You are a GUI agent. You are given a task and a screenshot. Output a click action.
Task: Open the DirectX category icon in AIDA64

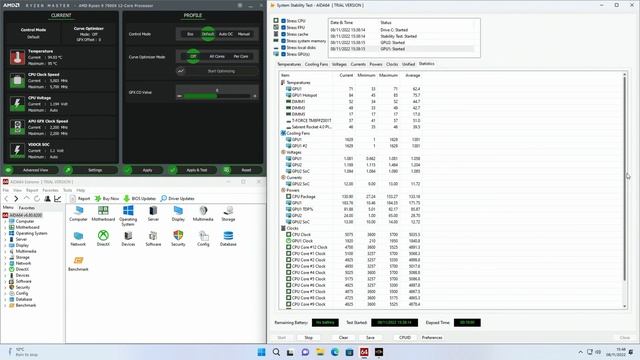[x=103, y=236]
